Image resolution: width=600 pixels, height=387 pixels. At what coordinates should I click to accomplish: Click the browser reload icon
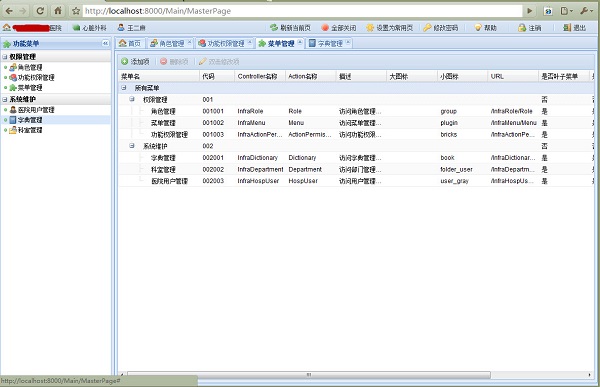(x=40, y=11)
